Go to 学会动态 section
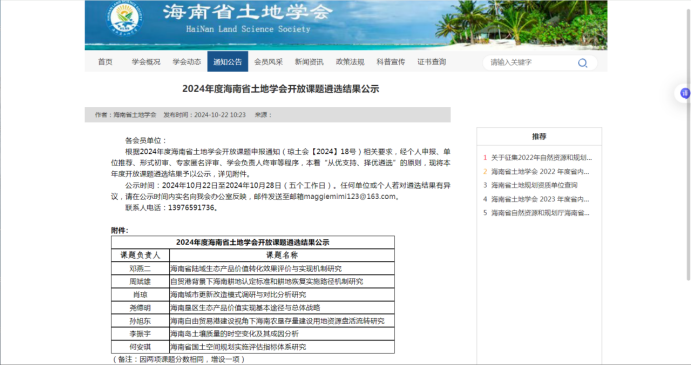The width and height of the screenshot is (691, 365). point(187,62)
